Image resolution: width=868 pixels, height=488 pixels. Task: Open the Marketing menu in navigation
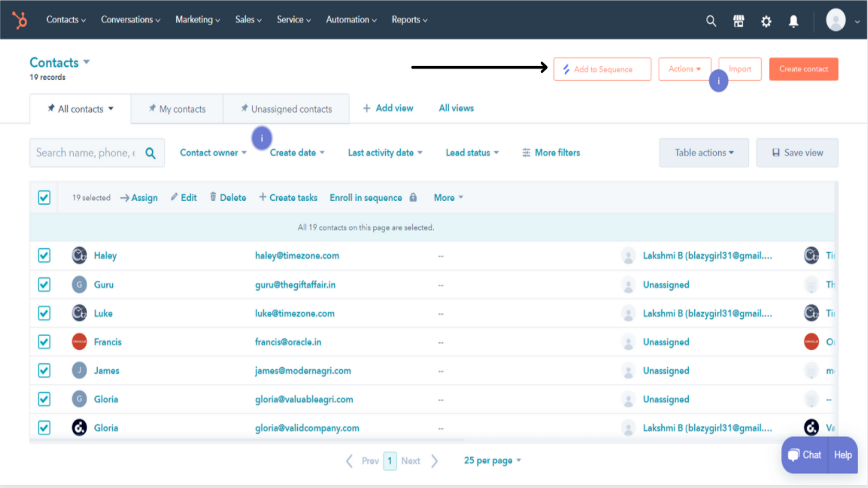point(197,20)
